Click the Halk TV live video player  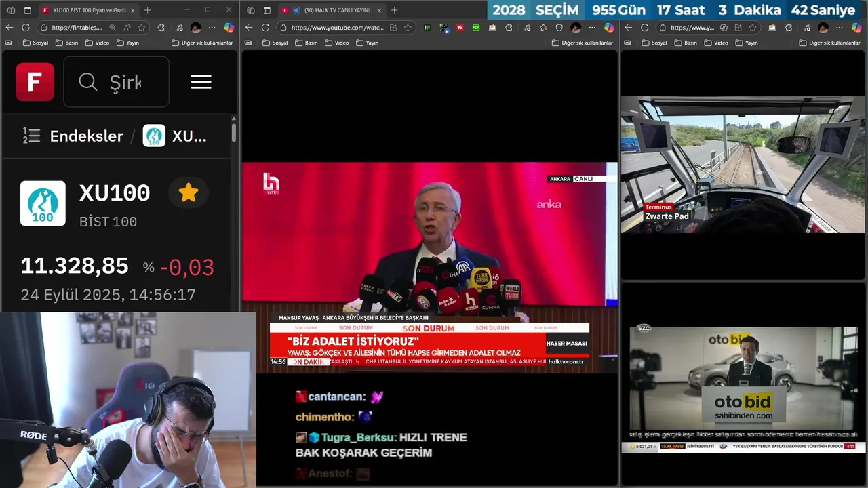pos(429,266)
